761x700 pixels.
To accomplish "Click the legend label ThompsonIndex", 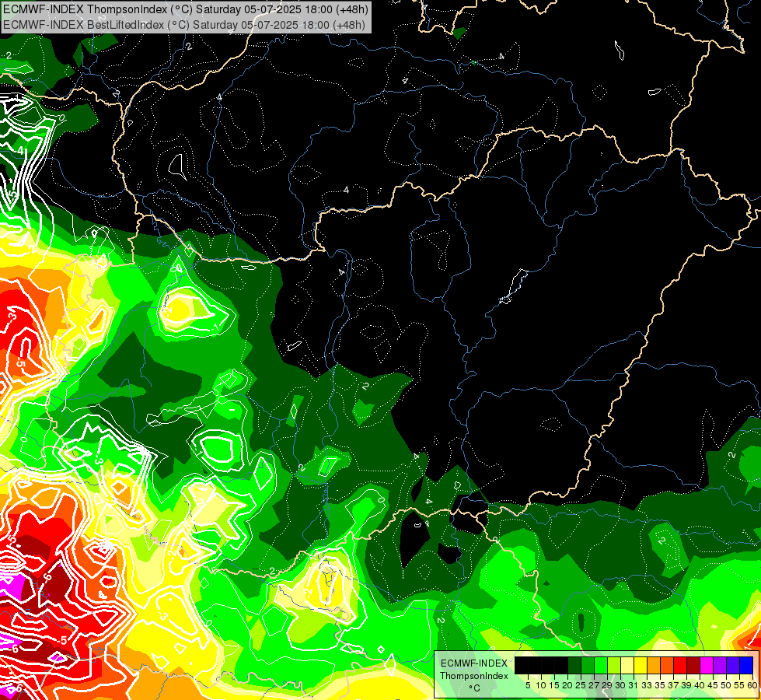I will [x=474, y=676].
